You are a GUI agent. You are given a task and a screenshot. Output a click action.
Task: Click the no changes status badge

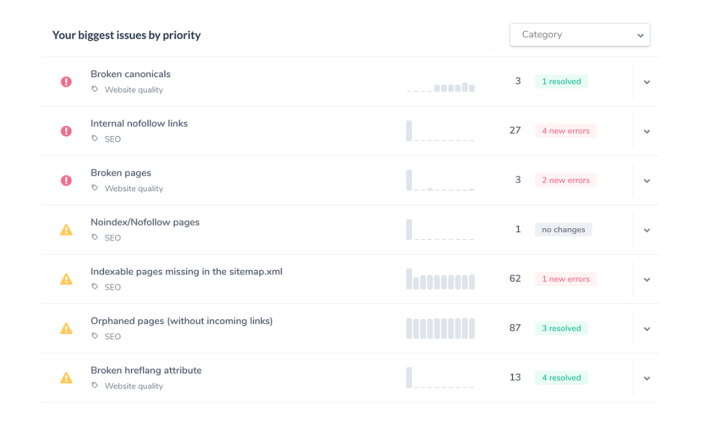(x=563, y=230)
